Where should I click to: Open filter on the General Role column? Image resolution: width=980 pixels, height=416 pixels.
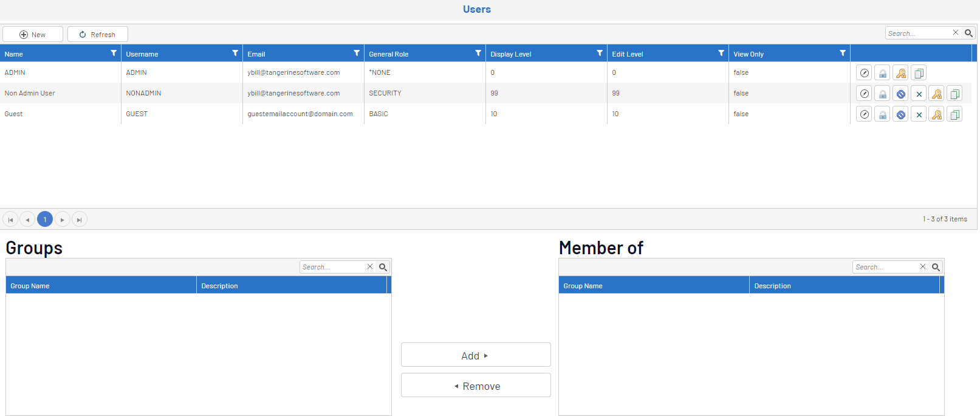click(x=478, y=54)
